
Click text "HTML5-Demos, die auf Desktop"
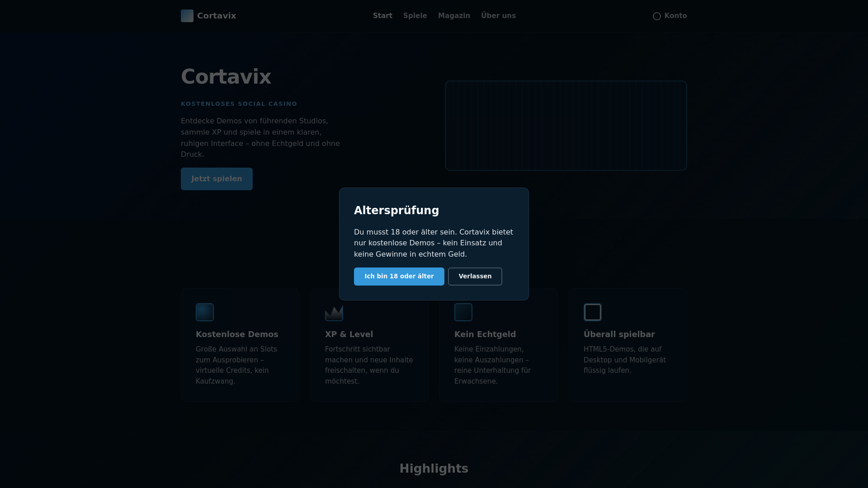tap(625, 355)
